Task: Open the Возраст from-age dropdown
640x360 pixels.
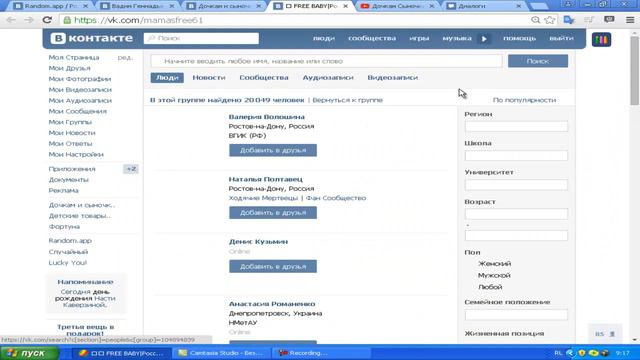Action: pos(516,214)
